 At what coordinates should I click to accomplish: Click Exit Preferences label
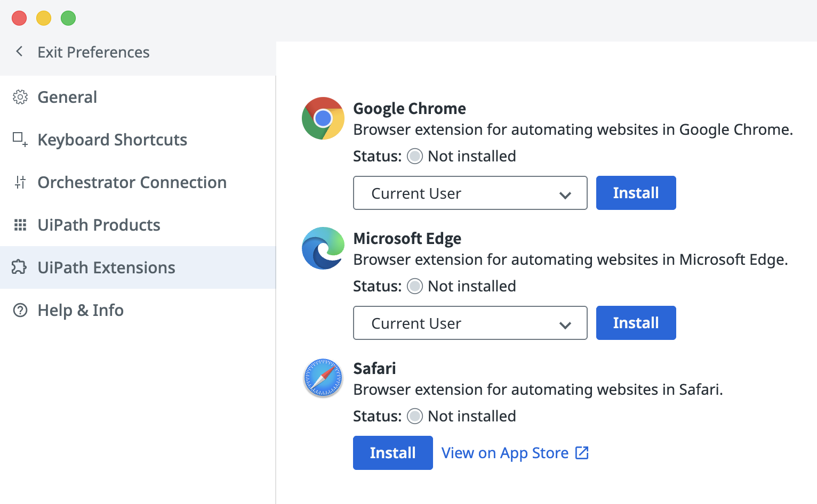coord(93,52)
